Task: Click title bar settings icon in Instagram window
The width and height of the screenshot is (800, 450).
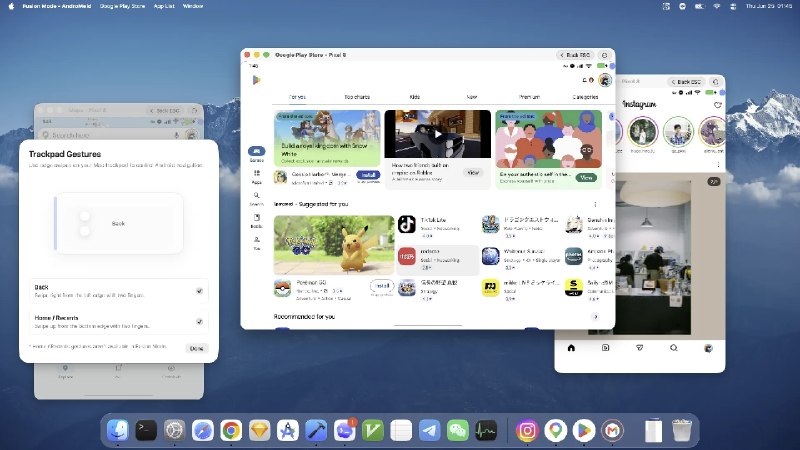Action: [715, 82]
